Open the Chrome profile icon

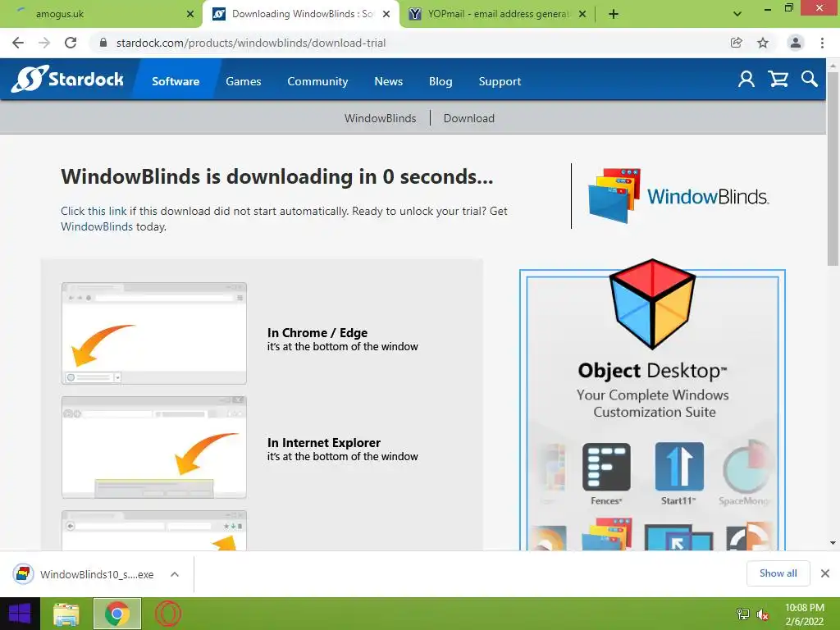(x=796, y=43)
